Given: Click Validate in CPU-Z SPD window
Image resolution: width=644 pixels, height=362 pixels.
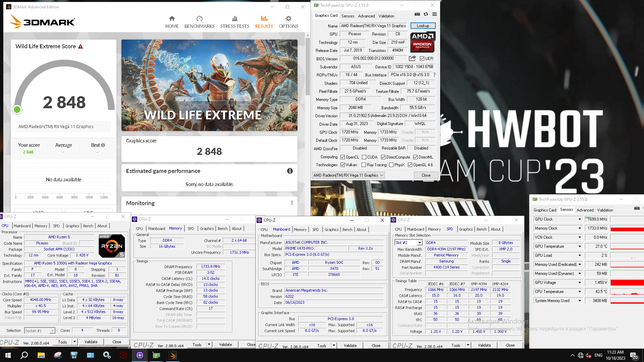Looking at the screenshot, I should (484, 345).
